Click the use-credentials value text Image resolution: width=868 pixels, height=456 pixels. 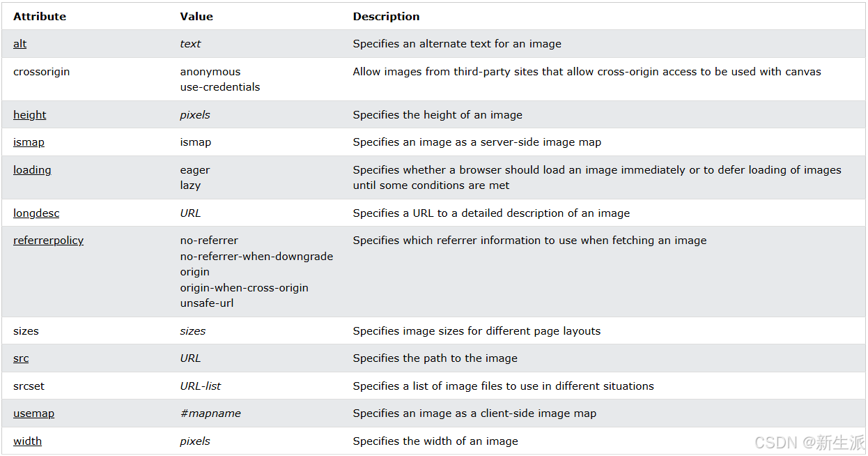[220, 87]
